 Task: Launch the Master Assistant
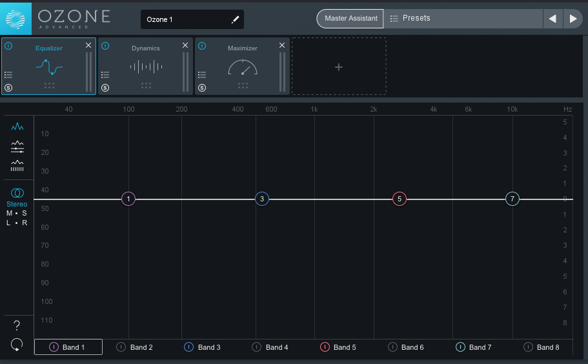click(x=350, y=19)
